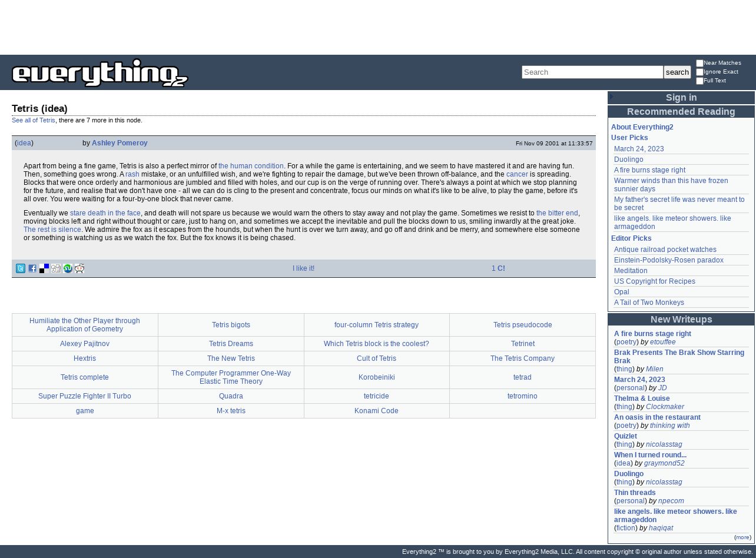Open the Tetris bigots softlink
756x558 pixels.
(x=231, y=325)
